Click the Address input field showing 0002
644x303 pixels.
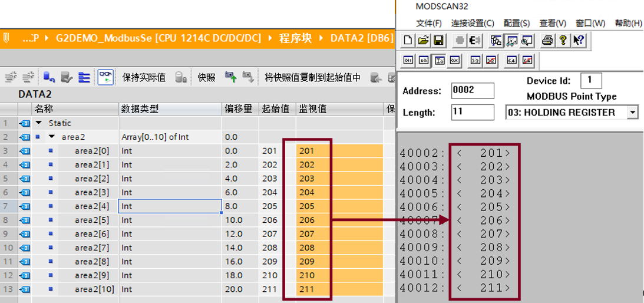(473, 91)
